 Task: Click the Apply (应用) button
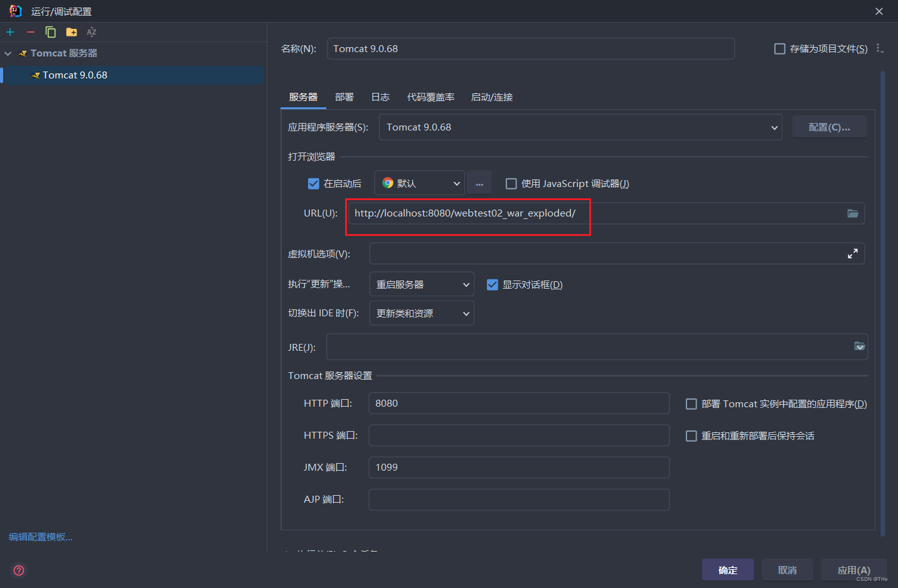[854, 570]
